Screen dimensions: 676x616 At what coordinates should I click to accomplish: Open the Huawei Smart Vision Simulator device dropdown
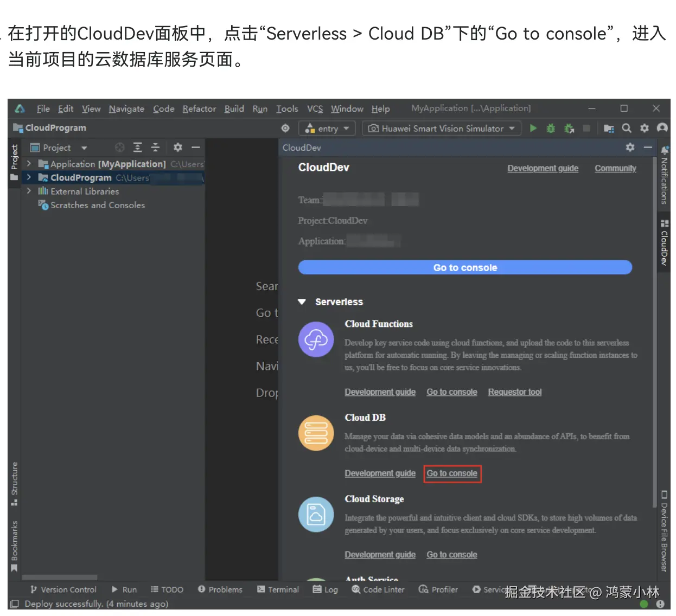pyautogui.click(x=441, y=128)
